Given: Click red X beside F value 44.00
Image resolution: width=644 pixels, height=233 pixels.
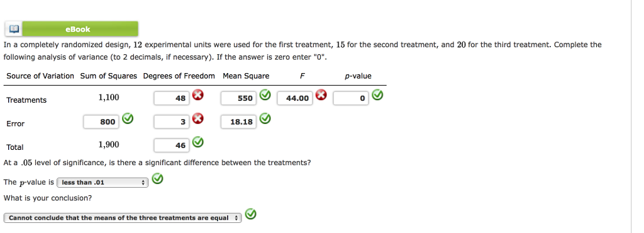Looking at the screenshot, I should pyautogui.click(x=321, y=95).
